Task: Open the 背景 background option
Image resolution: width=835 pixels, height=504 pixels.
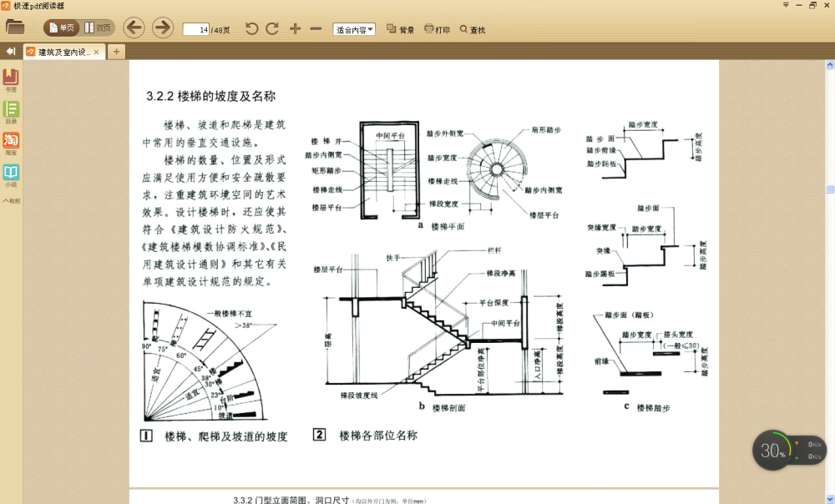Action: pyautogui.click(x=400, y=29)
